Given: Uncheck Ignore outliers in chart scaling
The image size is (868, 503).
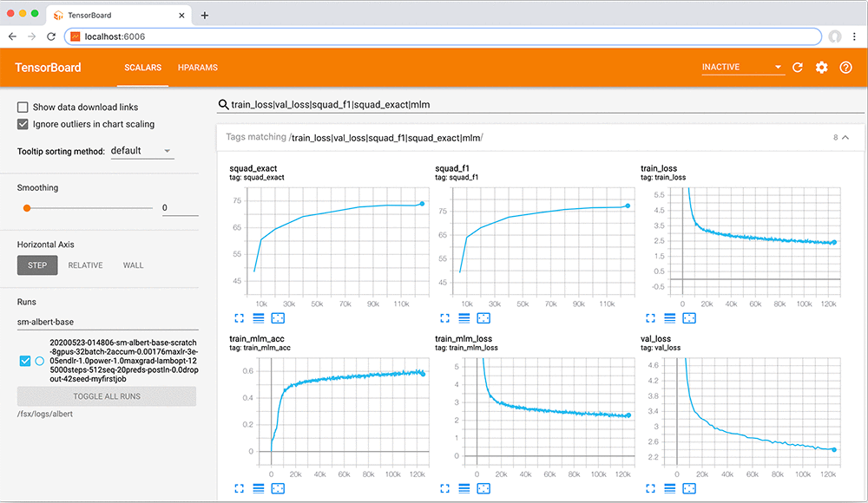Looking at the screenshot, I should click(23, 124).
